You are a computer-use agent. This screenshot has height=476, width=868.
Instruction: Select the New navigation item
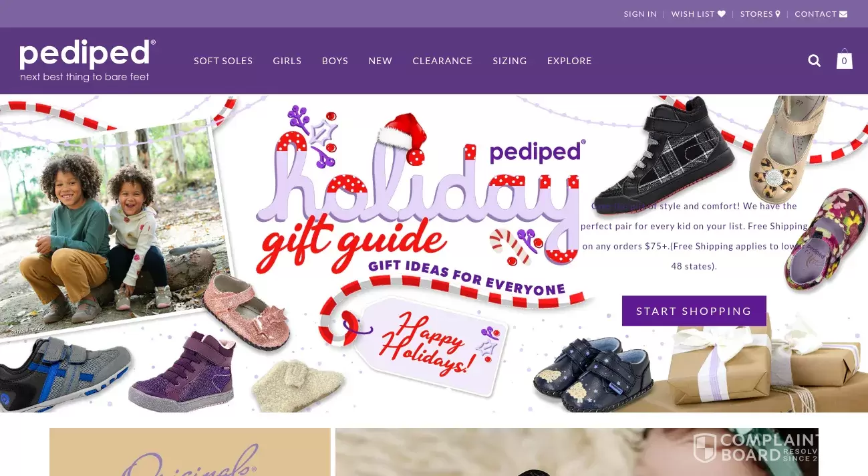380,61
